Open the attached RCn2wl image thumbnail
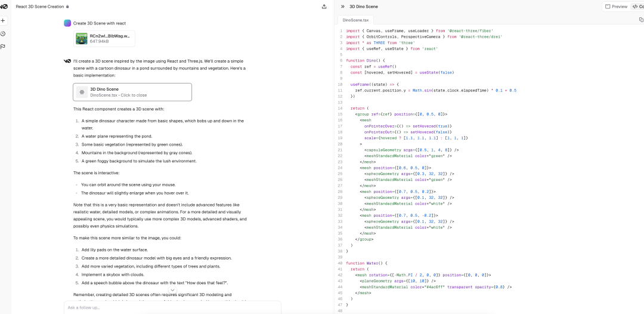The width and height of the screenshot is (644, 314). pos(82,39)
